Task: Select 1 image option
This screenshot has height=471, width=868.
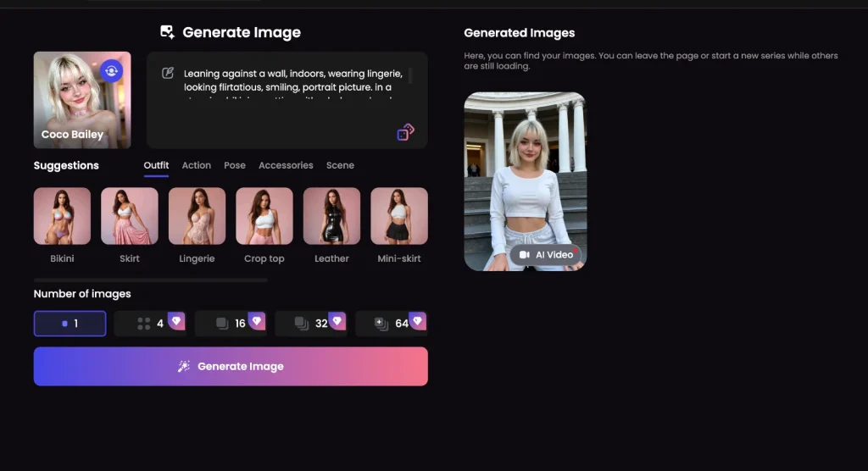Action: tap(70, 324)
